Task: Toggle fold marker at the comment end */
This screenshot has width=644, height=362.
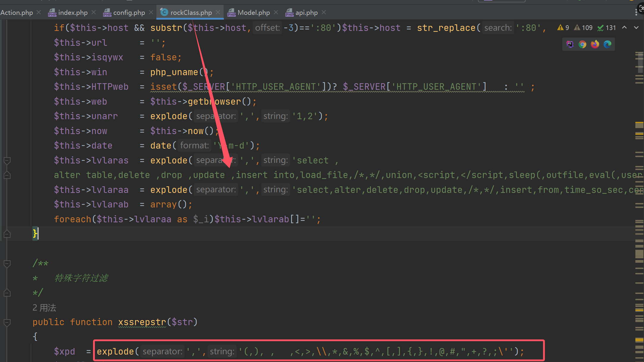Action: pyautogui.click(x=7, y=293)
